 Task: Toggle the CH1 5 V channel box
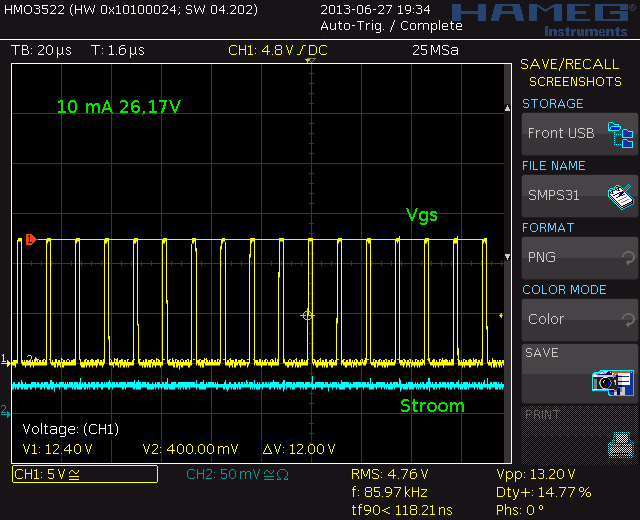[x=84, y=474]
